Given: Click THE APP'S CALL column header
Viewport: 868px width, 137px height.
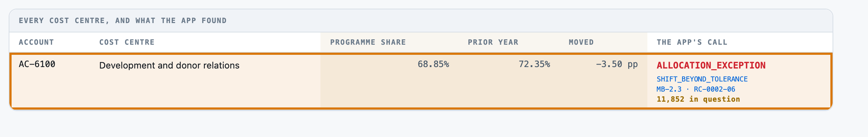Looking at the screenshot, I should (x=692, y=42).
